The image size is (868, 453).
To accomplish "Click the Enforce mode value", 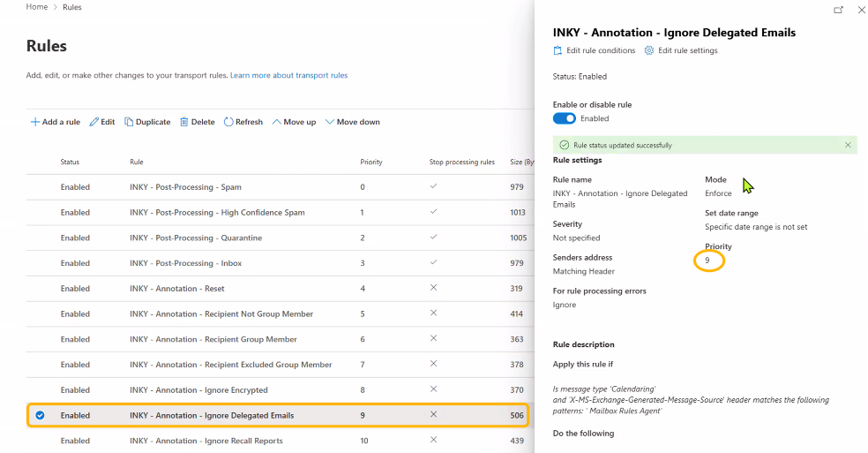I will click(718, 193).
